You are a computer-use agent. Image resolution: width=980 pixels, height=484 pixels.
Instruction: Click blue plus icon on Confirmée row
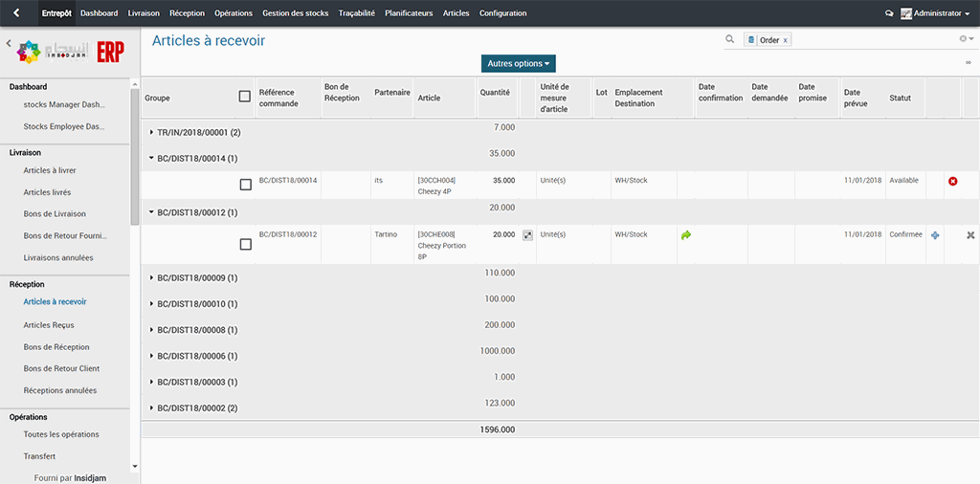(935, 235)
